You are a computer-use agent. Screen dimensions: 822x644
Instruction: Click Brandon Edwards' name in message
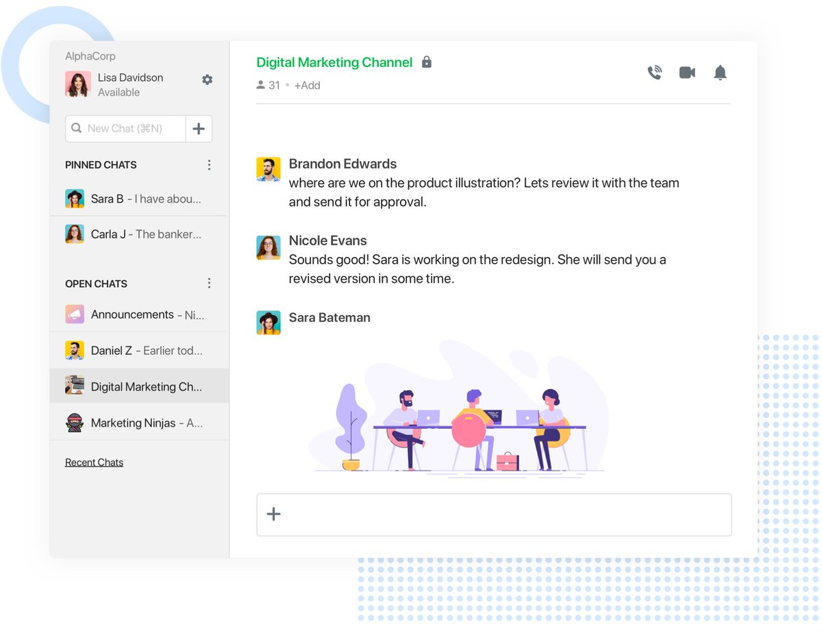point(342,164)
